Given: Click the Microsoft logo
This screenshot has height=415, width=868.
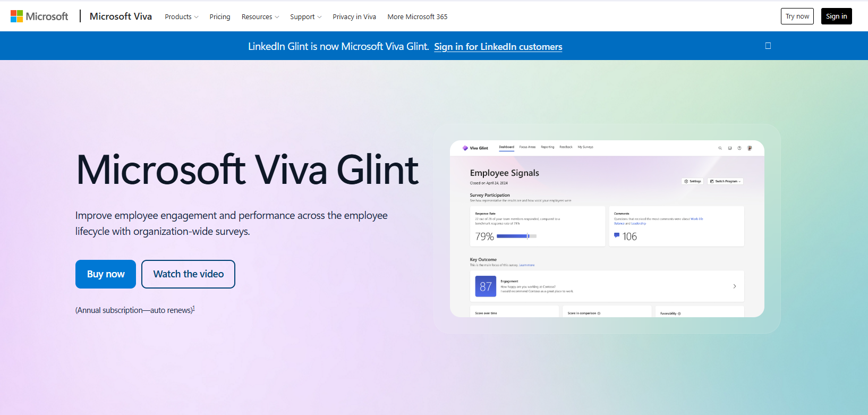Looking at the screenshot, I should pos(39,16).
